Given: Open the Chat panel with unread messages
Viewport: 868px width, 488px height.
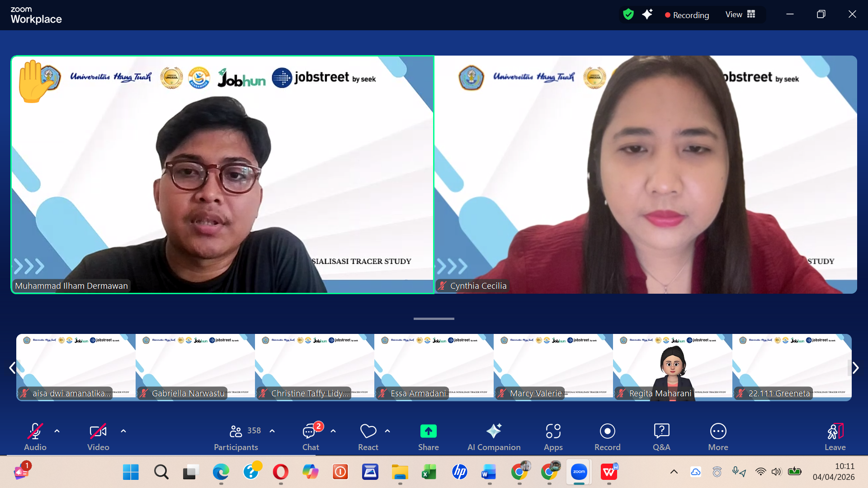Looking at the screenshot, I should [x=311, y=437].
